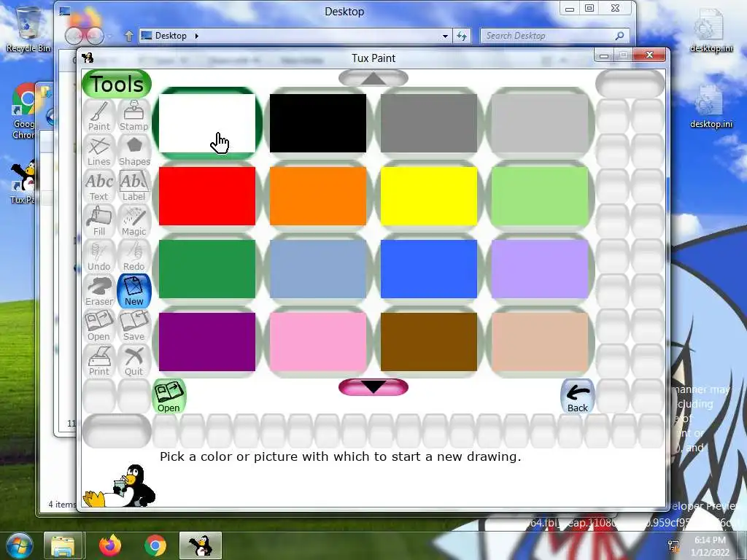Viewport: 747px width, 560px height.
Task: Choose the orange background color
Action: coord(318,196)
